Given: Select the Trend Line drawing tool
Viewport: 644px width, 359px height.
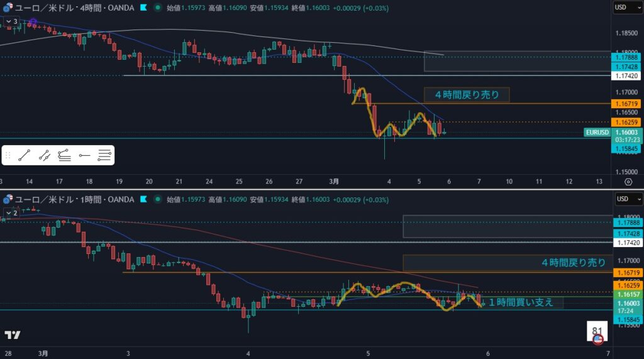Looking at the screenshot, I should click(x=25, y=155).
